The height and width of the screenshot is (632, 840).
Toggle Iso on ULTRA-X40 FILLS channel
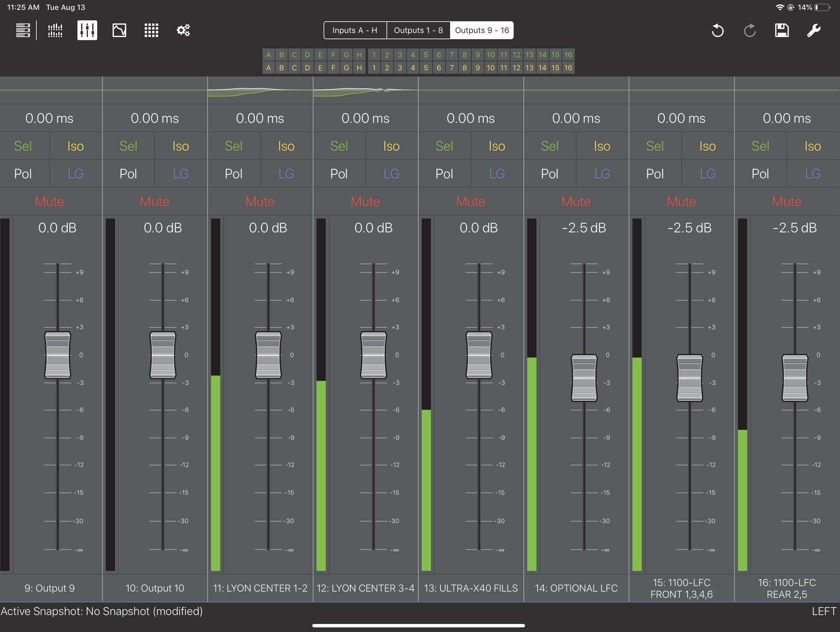tap(497, 146)
